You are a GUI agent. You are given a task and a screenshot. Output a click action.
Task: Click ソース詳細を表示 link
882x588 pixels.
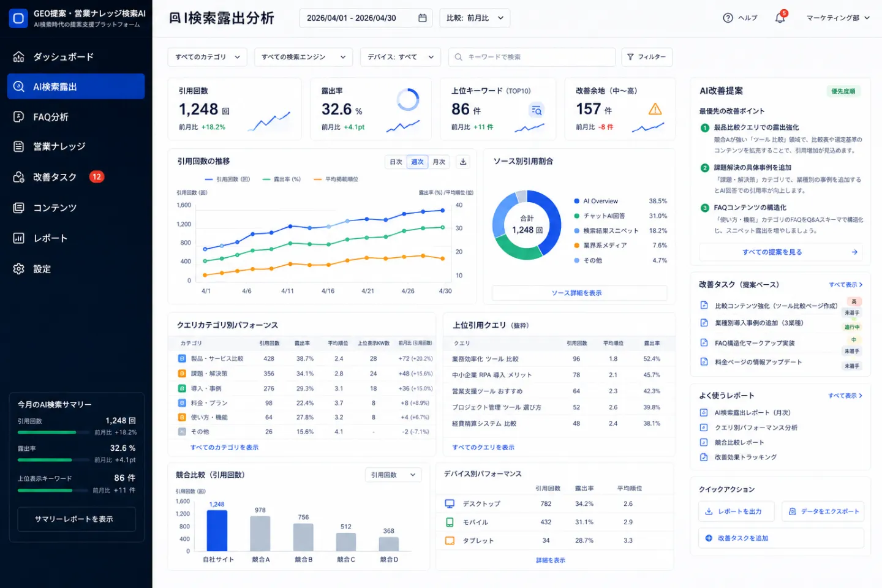pos(579,293)
